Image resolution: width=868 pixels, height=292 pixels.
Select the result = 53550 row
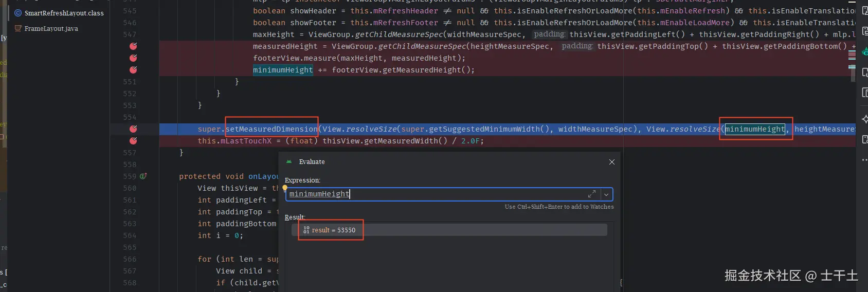click(x=449, y=230)
